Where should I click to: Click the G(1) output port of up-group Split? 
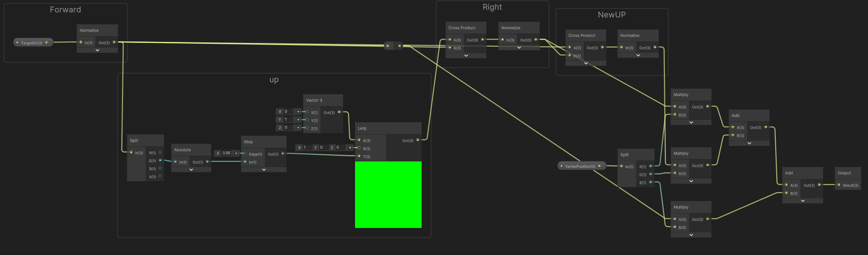(160, 160)
